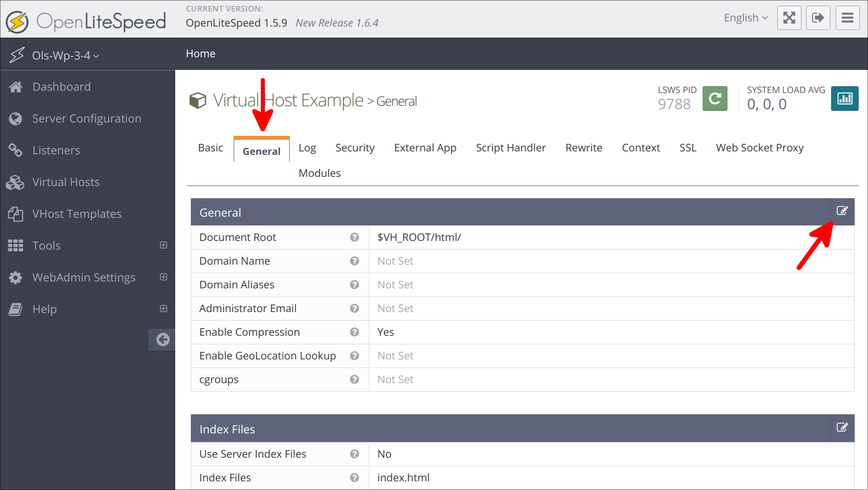Screen dimensions: 868x490
Task: Select the General tab
Action: (261, 151)
